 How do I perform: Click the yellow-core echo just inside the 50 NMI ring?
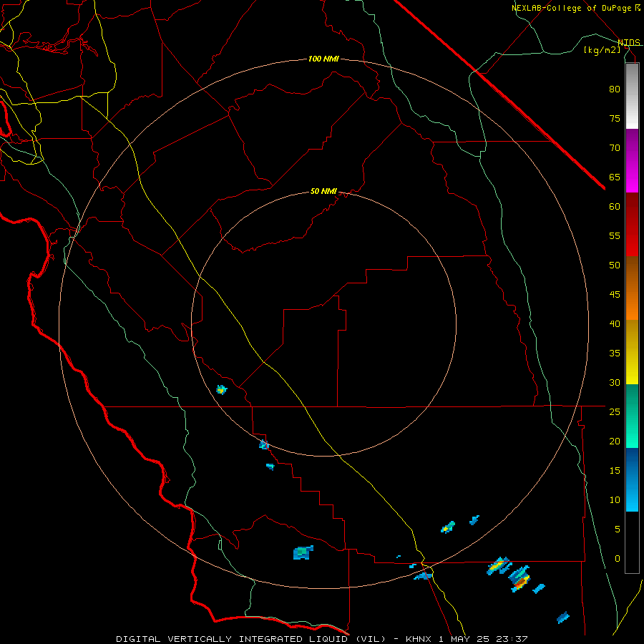point(222,390)
